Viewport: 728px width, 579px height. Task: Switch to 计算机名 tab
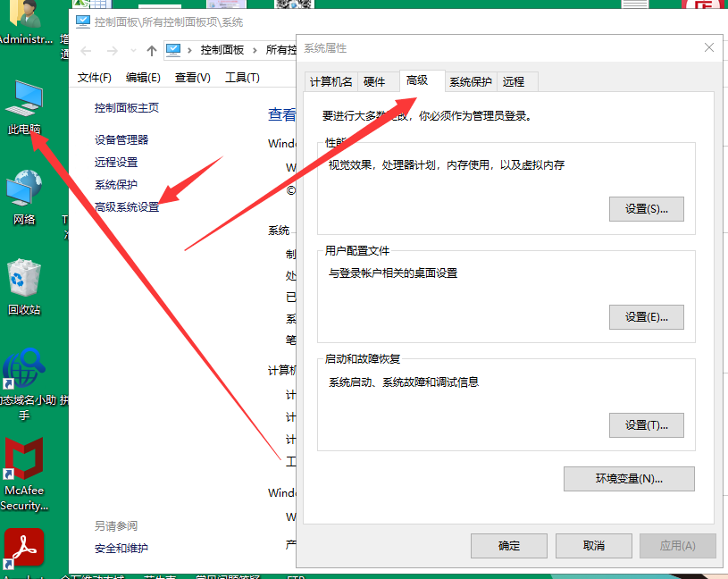[331, 81]
